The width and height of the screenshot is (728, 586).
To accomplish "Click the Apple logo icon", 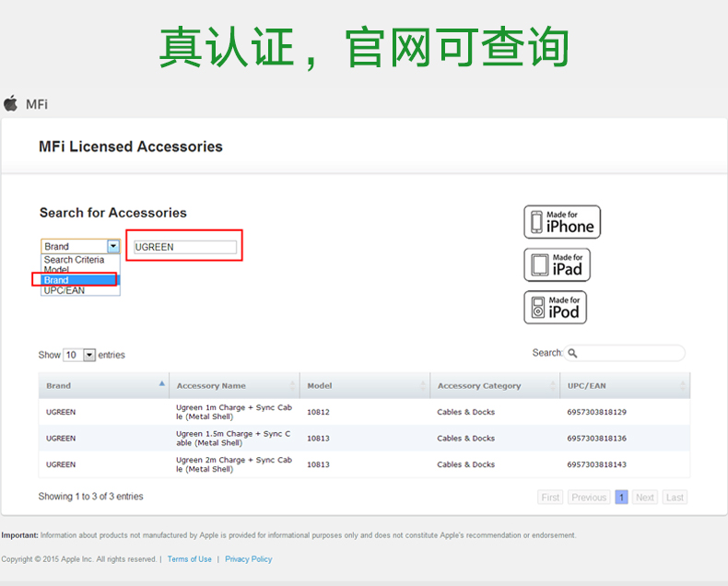I will [11, 103].
